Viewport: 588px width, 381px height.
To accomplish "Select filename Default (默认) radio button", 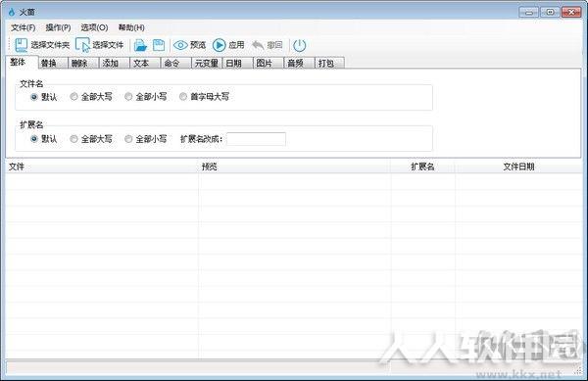I will tap(33, 97).
